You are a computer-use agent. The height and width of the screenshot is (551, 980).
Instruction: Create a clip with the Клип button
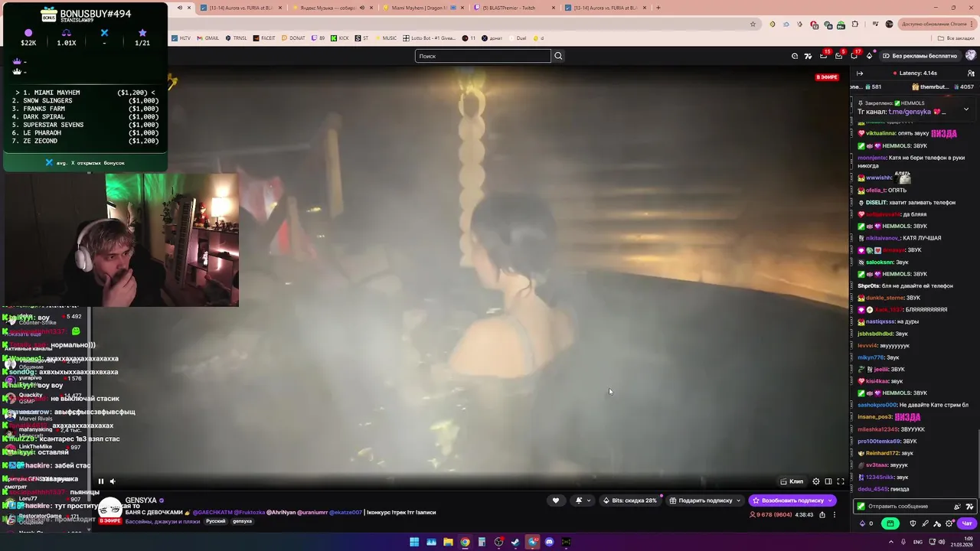click(x=792, y=481)
